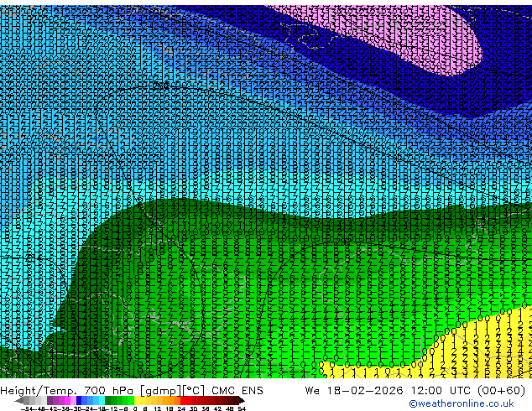Image resolution: width=532 pixels, height=411 pixels.
Task: Pick the dark blue swatch in the legend
Action: click(x=79, y=400)
